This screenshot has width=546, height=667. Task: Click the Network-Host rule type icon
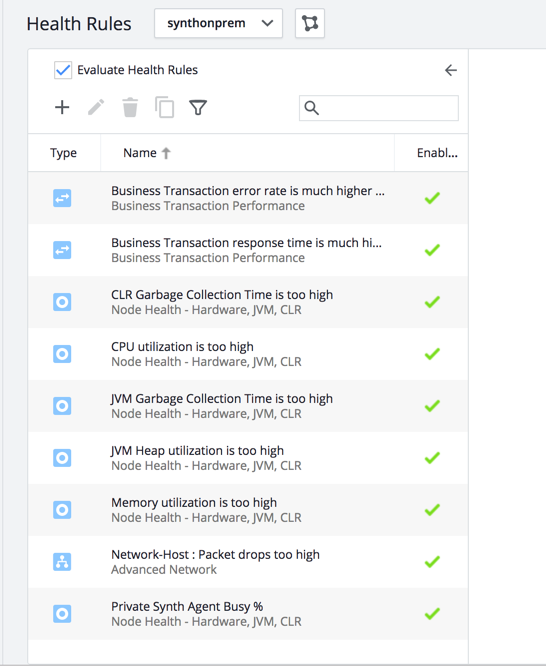[x=62, y=562]
